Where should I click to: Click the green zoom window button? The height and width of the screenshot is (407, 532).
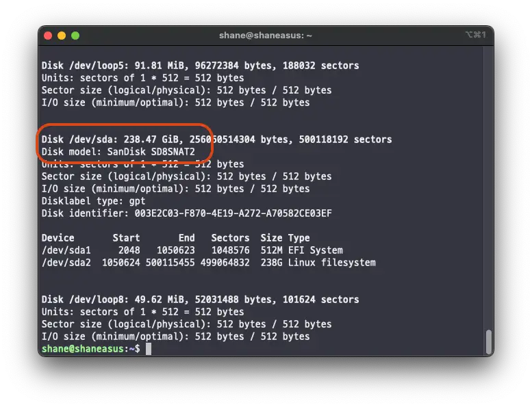point(75,36)
